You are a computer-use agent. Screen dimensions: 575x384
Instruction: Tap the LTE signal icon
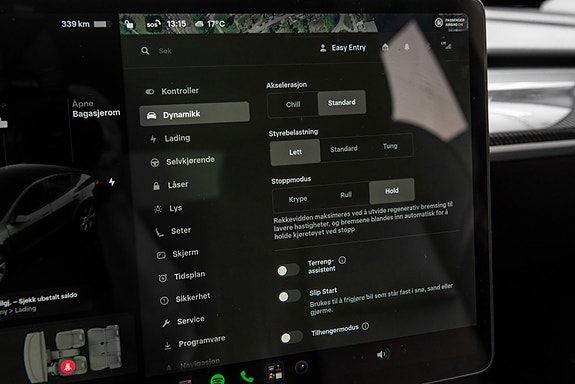coord(446,45)
